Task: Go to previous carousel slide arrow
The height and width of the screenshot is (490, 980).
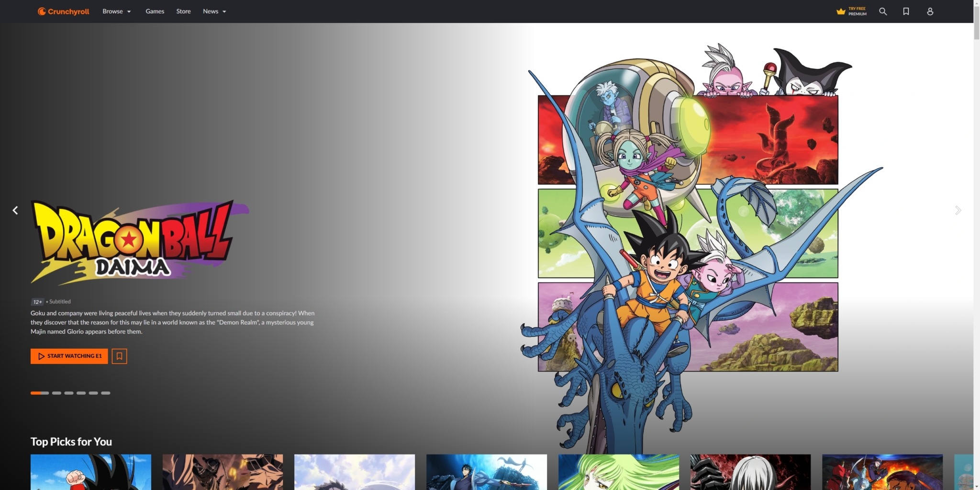Action: pyautogui.click(x=15, y=210)
